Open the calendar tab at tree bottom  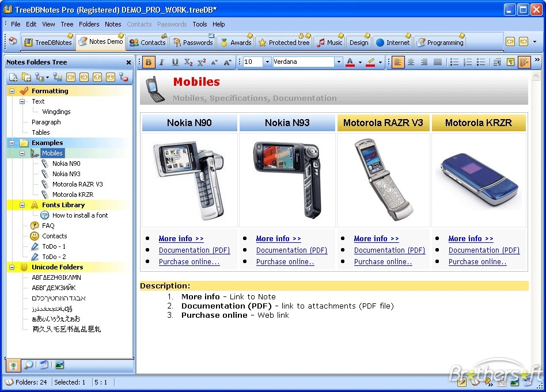[44, 365]
